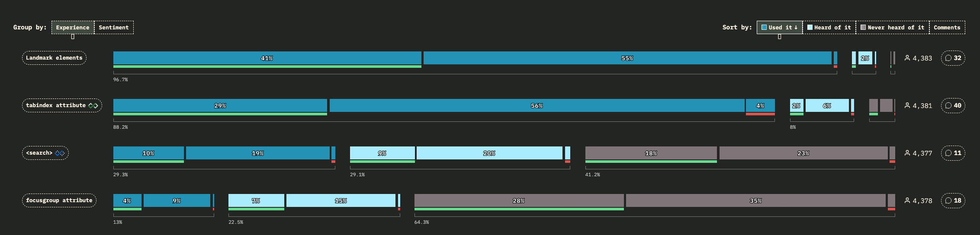The image size is (980, 235).
Task: Sort by Heard of it
Action: pyautogui.click(x=829, y=27)
